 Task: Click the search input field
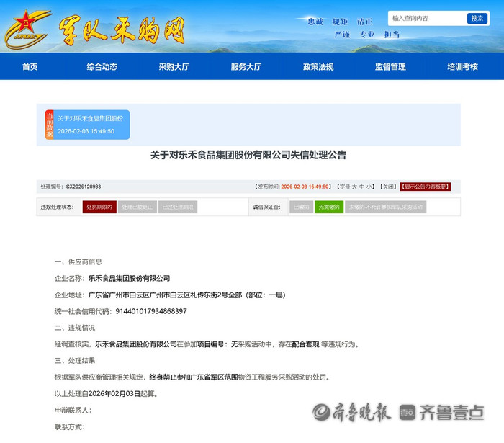click(x=428, y=18)
